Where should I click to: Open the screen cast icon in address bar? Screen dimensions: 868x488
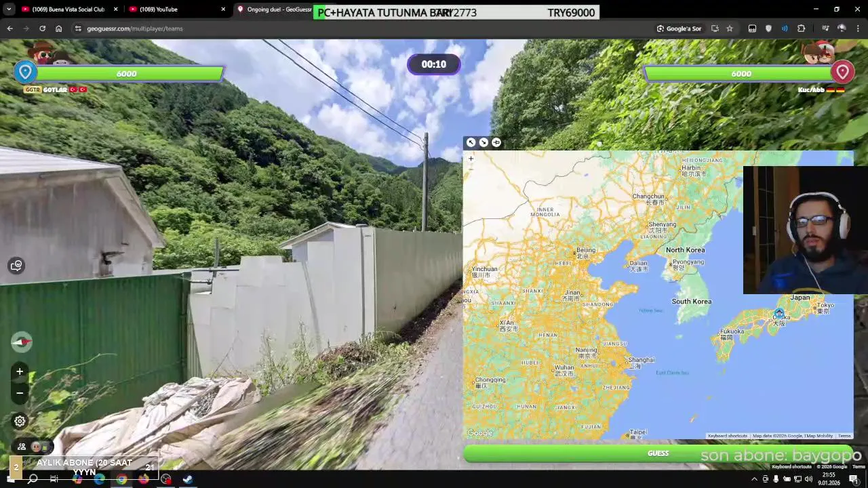pos(715,28)
